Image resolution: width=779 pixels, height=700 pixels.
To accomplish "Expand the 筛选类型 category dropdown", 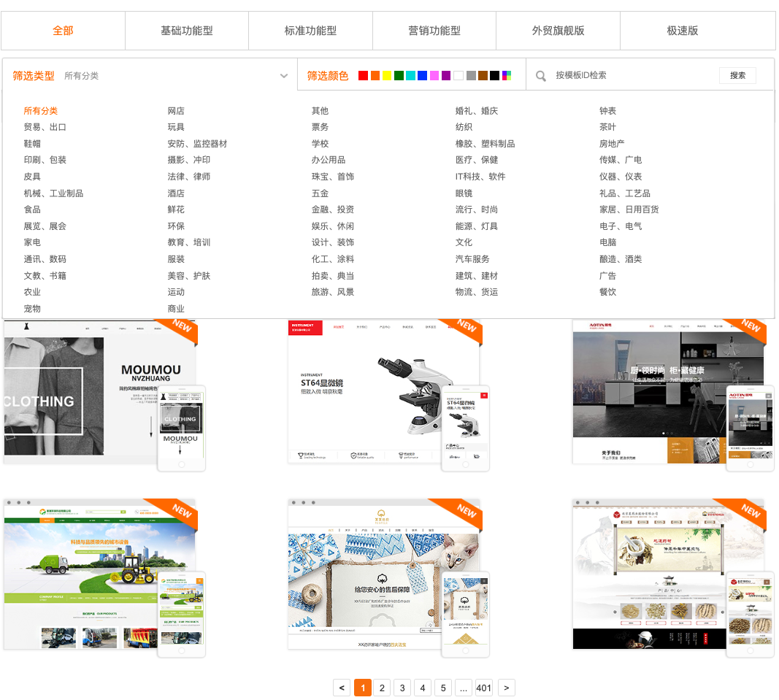I will coord(284,76).
